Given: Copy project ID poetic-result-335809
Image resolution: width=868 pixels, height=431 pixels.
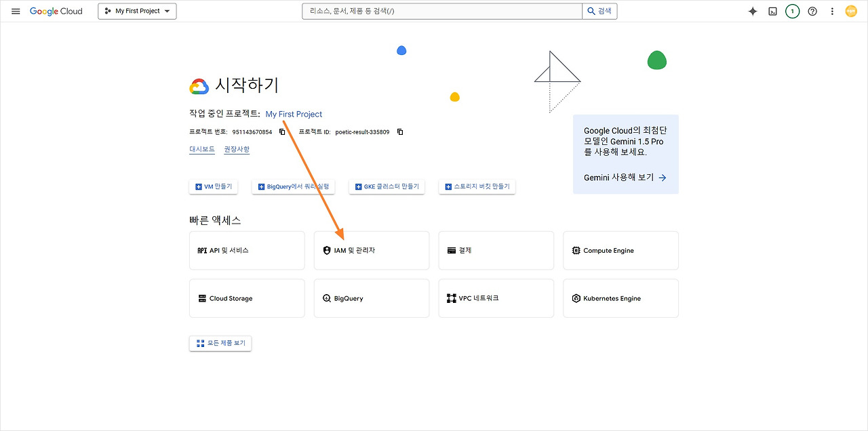Looking at the screenshot, I should [x=400, y=132].
